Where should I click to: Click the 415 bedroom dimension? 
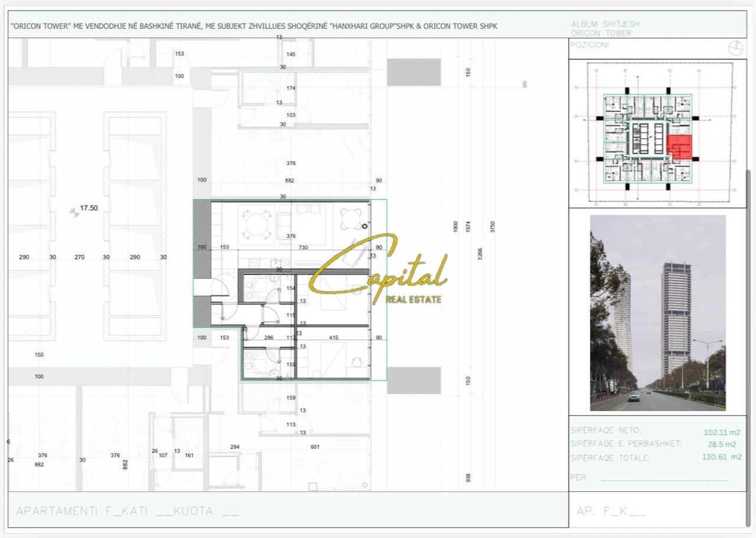click(334, 338)
